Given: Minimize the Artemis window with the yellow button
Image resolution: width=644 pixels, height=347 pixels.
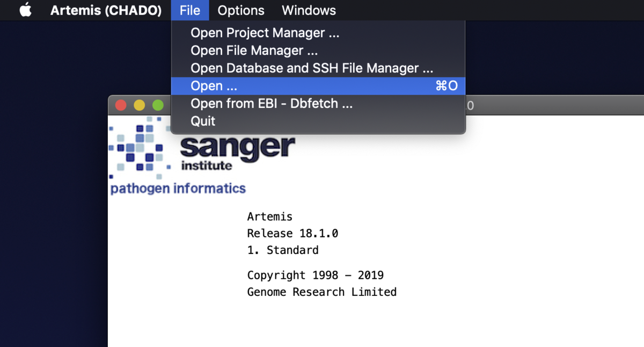Looking at the screenshot, I should tap(139, 105).
